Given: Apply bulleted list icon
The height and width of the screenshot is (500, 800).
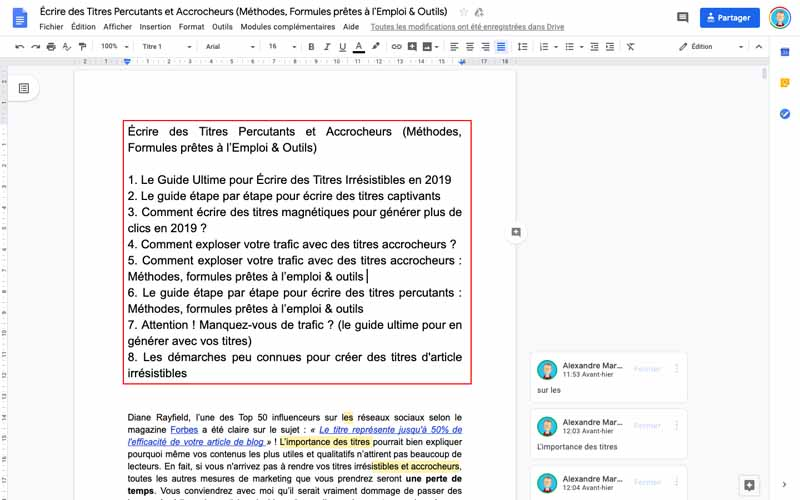Looking at the screenshot, I should (x=569, y=46).
